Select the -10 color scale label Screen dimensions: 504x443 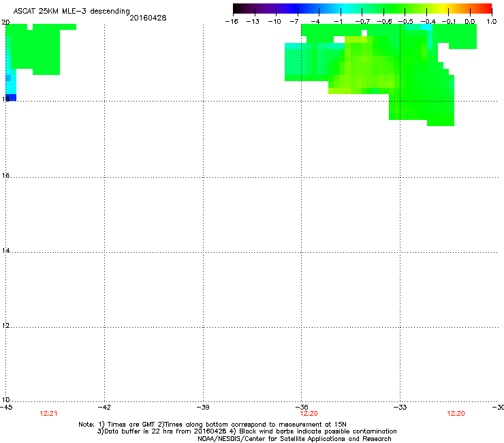[x=274, y=22]
